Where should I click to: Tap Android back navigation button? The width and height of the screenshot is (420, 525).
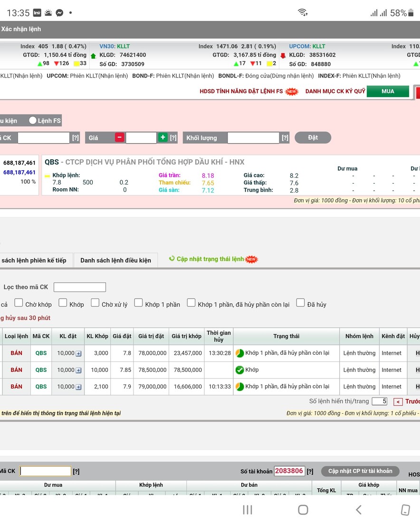(359, 510)
